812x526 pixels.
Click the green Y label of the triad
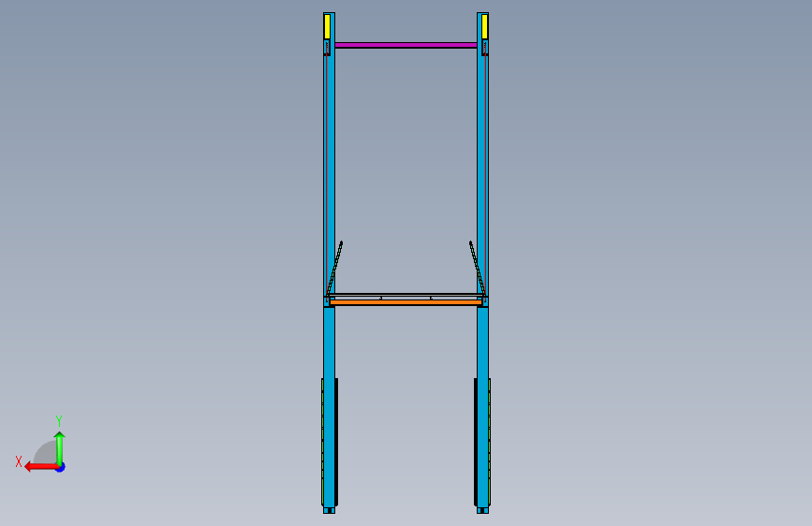pyautogui.click(x=59, y=420)
